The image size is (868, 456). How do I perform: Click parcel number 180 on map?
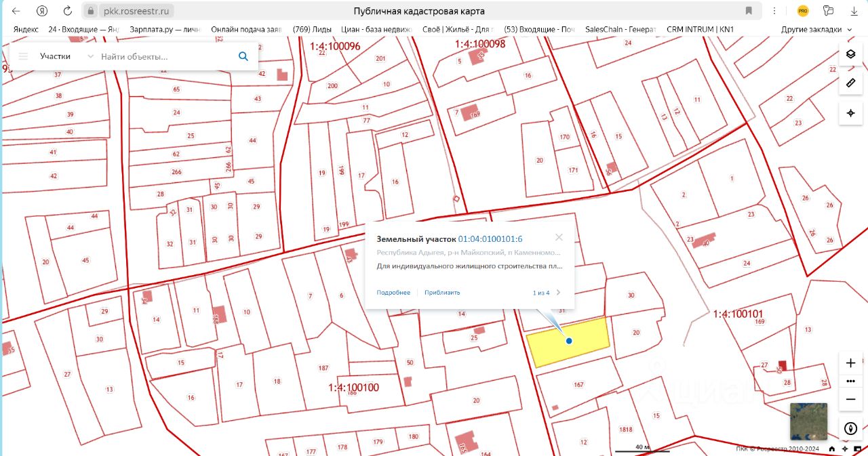point(414,436)
